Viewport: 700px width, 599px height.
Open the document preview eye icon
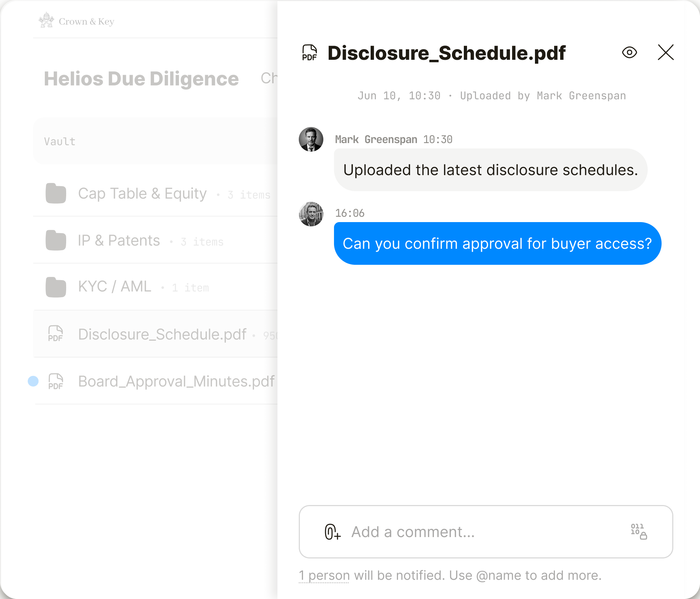(x=630, y=53)
